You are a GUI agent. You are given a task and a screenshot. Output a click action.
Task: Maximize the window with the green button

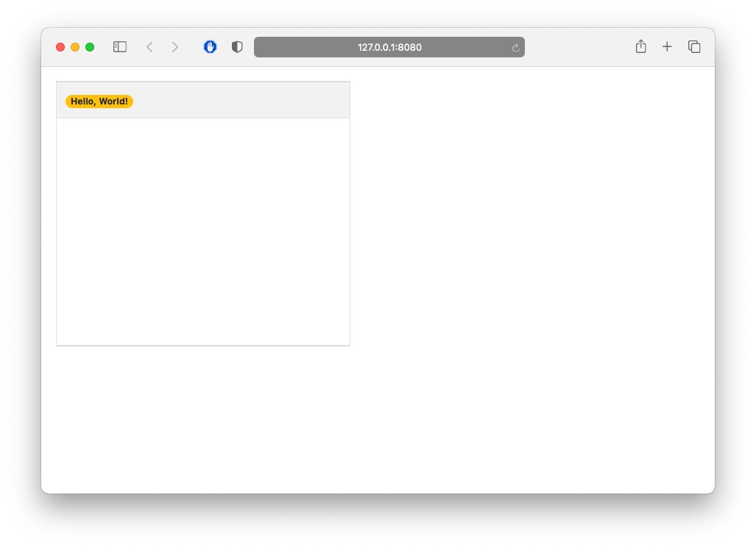coord(90,47)
